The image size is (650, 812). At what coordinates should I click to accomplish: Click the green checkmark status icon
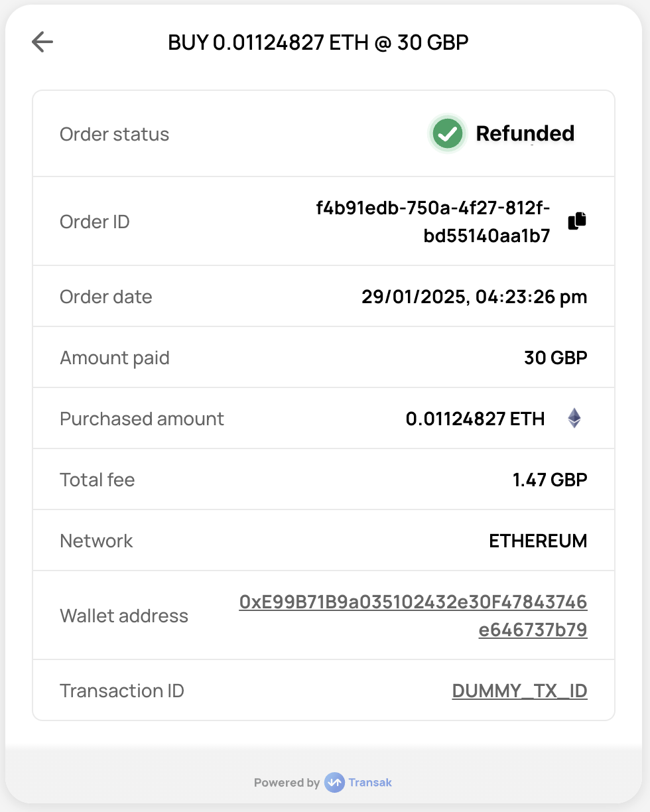pyautogui.click(x=448, y=134)
